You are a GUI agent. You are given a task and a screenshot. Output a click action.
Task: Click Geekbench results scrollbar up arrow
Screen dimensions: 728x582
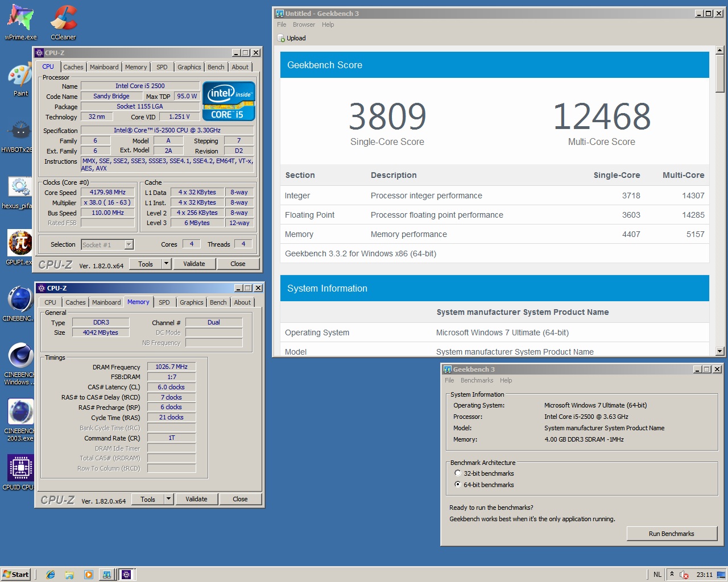(x=719, y=51)
